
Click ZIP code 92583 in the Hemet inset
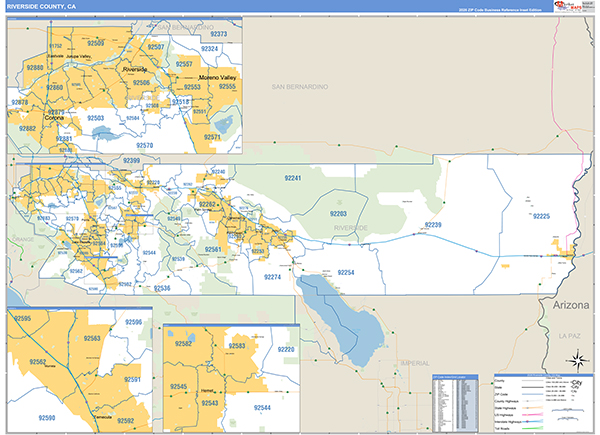click(237, 346)
